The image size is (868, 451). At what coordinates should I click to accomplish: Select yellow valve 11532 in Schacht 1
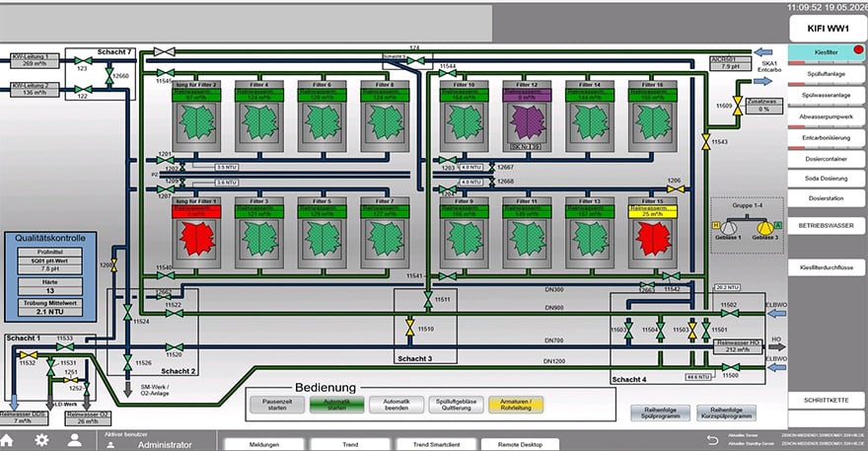(x=28, y=354)
